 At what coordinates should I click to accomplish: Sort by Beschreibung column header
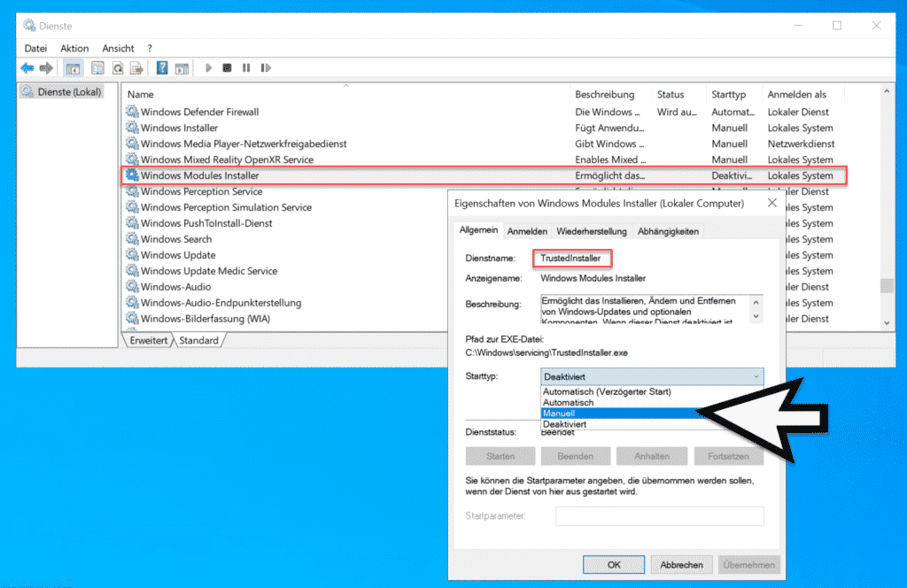610,94
